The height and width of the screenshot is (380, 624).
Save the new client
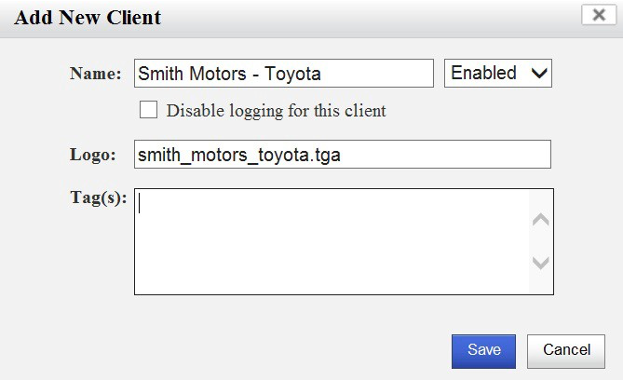point(484,351)
